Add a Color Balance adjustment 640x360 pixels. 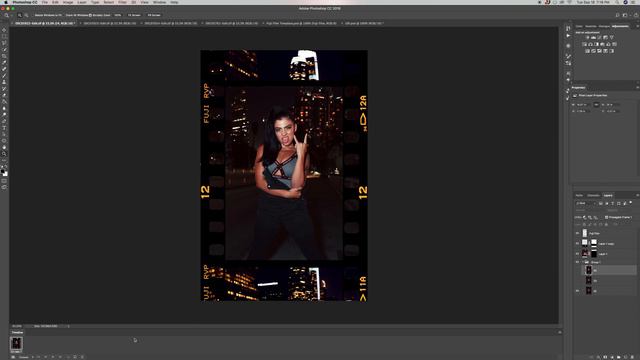tap(590, 44)
